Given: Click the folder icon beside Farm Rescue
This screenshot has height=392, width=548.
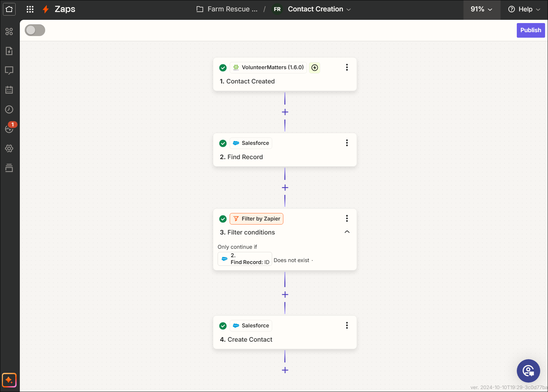Looking at the screenshot, I should tap(200, 9).
